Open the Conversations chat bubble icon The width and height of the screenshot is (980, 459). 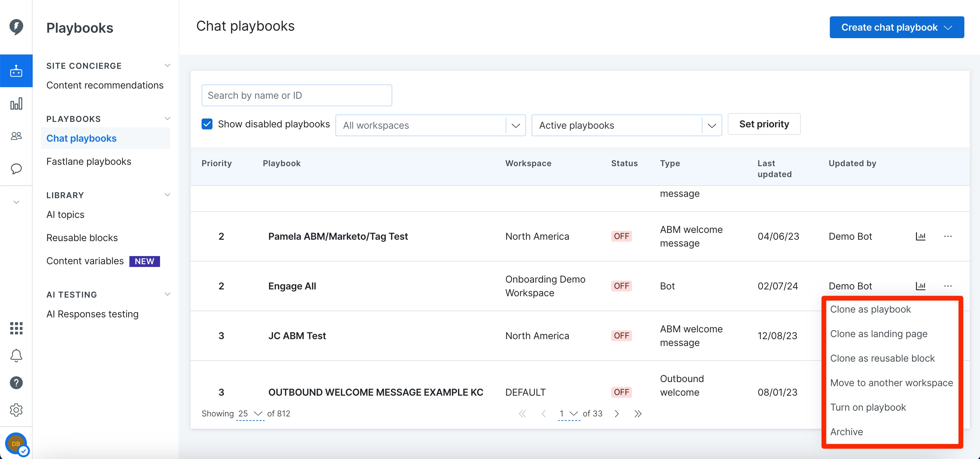click(16, 169)
